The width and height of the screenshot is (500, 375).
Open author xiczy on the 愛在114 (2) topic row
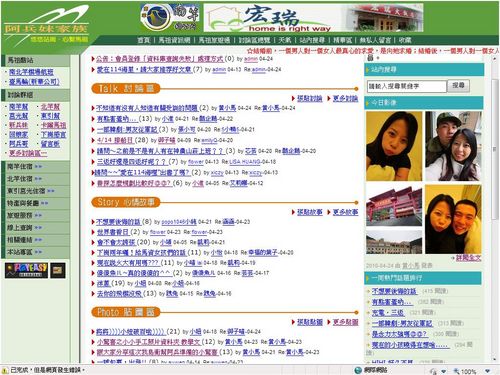(x=217, y=173)
